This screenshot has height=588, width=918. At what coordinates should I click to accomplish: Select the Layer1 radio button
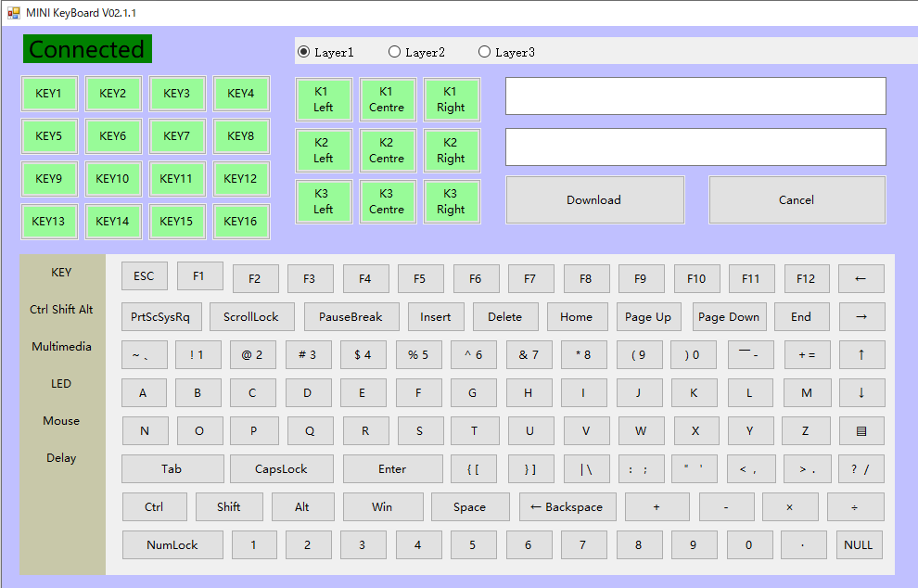click(303, 52)
